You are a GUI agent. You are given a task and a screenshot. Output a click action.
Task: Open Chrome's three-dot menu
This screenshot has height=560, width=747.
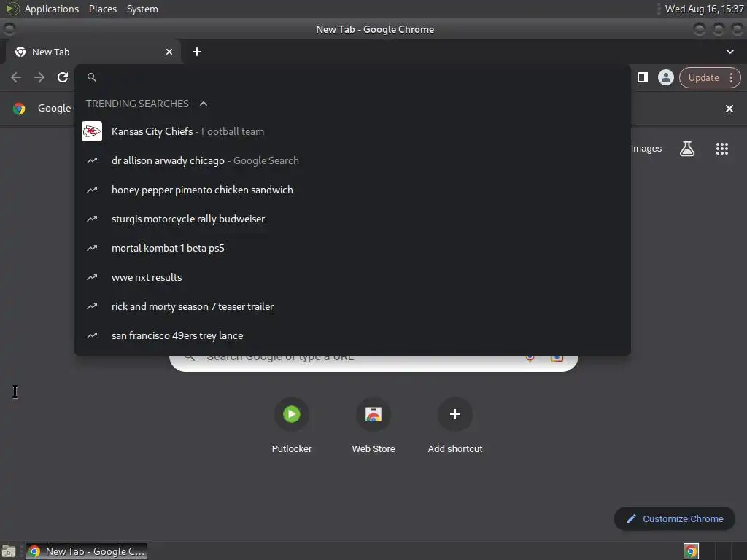pyautogui.click(x=731, y=77)
